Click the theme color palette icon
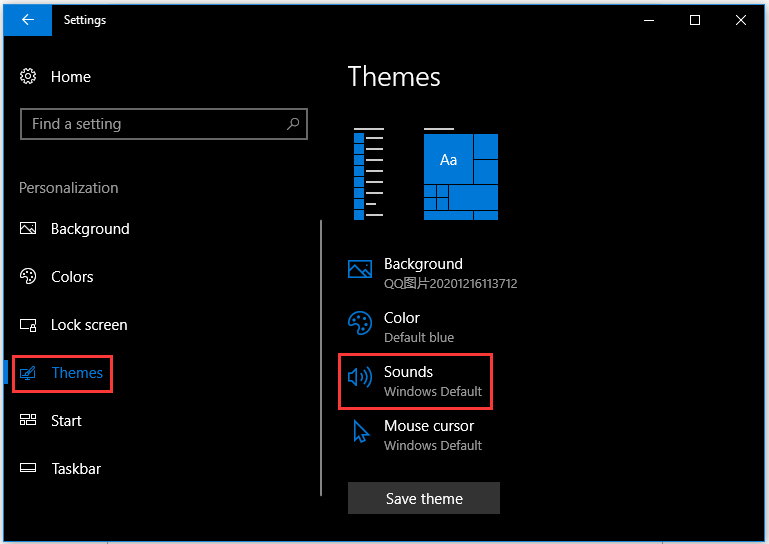The width and height of the screenshot is (769, 544). tap(360, 323)
